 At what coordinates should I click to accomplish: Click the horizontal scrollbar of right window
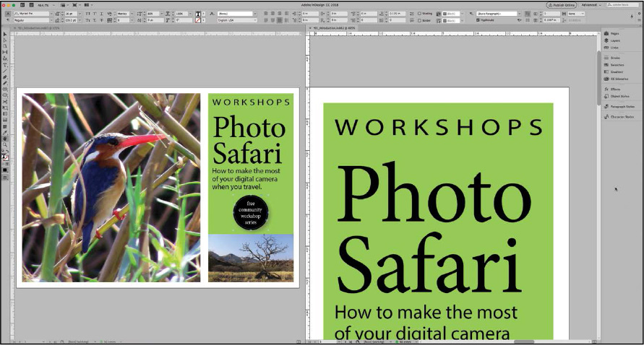click(x=524, y=341)
